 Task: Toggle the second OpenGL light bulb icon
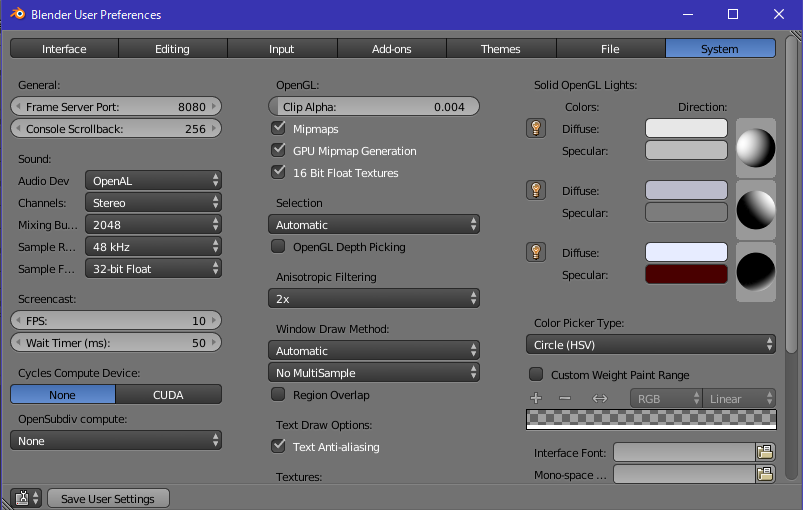point(536,190)
